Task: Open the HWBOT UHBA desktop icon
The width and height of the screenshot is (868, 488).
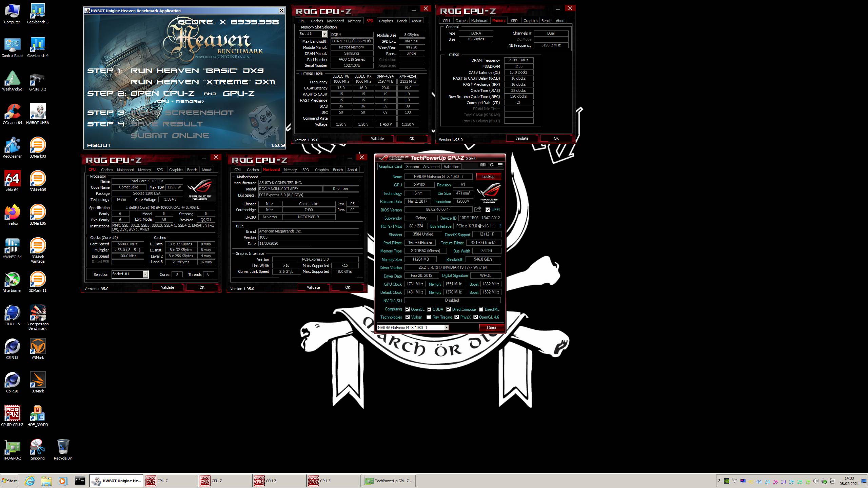Action: pos(38,115)
